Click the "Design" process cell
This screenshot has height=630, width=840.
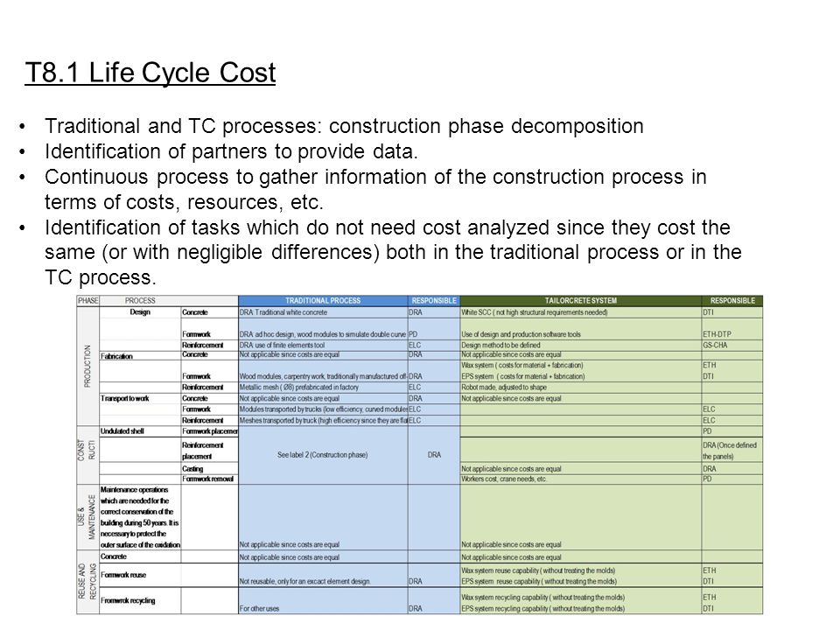pyautogui.click(x=140, y=312)
